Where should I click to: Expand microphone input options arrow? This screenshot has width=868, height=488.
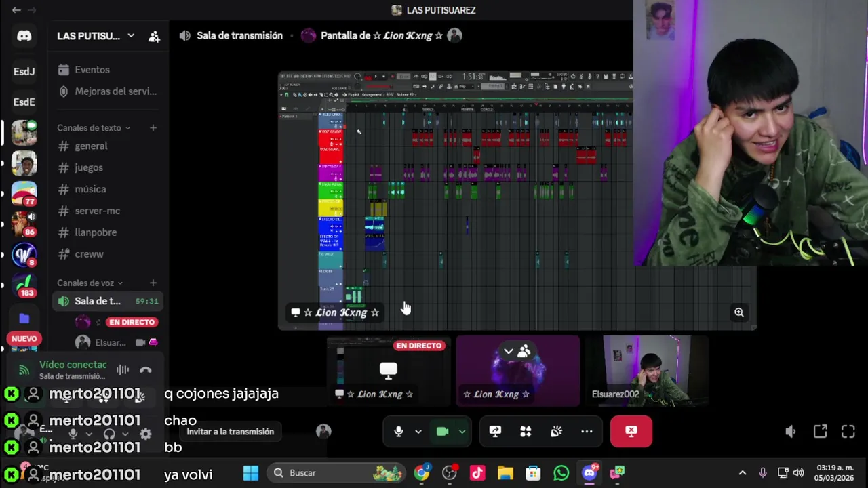pos(418,432)
